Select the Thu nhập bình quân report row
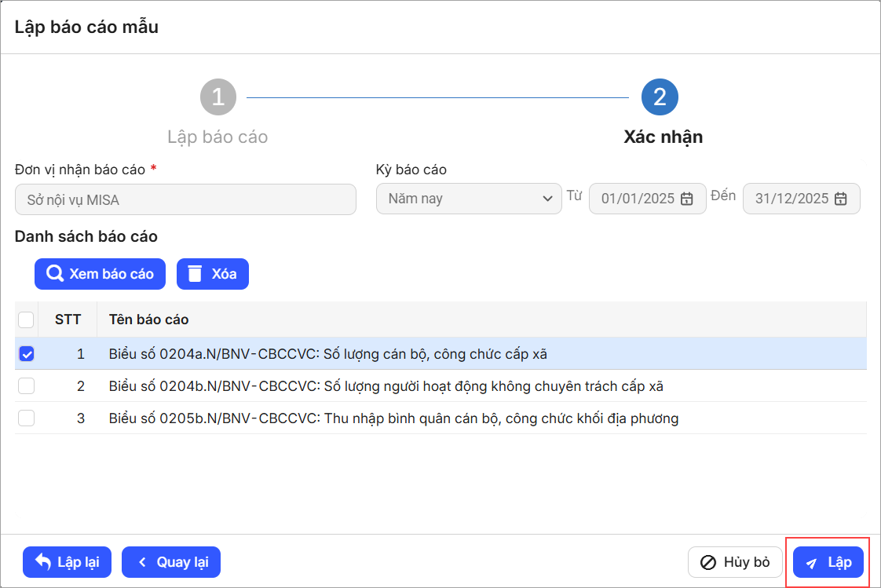Screen dimensions: 881x588 click(393, 418)
